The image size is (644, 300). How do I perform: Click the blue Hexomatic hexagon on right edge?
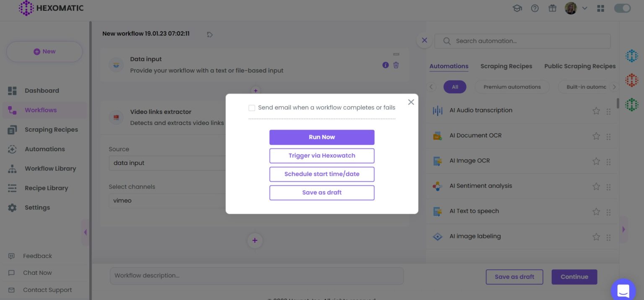pos(631,55)
